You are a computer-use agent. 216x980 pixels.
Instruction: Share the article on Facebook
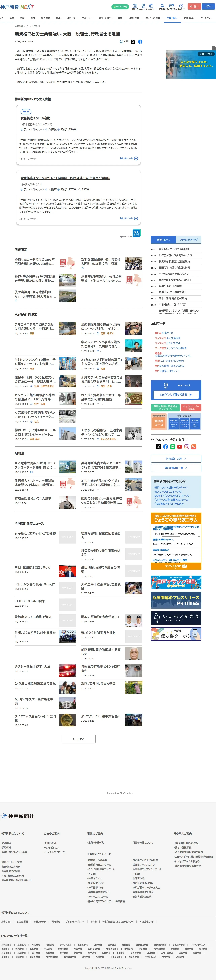point(140,42)
